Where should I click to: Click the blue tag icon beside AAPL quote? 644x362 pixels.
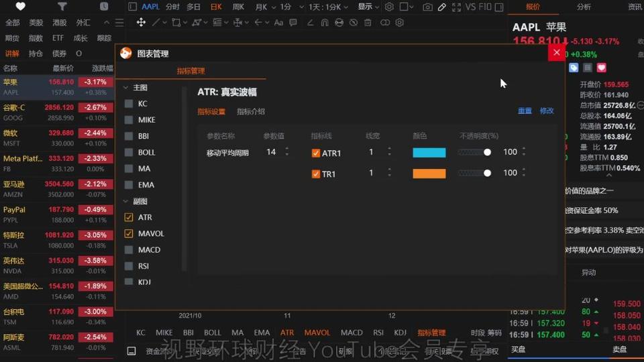(x=574, y=67)
